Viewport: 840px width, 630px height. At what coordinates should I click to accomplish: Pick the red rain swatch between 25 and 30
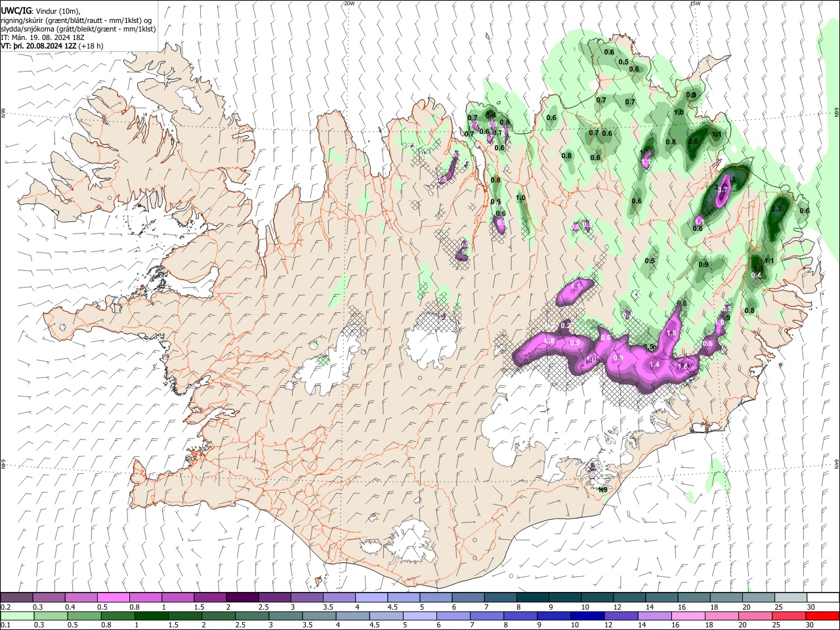[787, 616]
